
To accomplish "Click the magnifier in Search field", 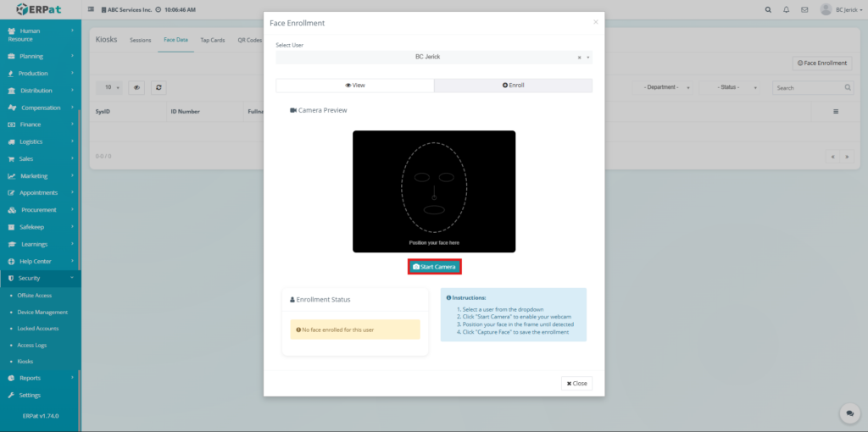I will point(848,87).
